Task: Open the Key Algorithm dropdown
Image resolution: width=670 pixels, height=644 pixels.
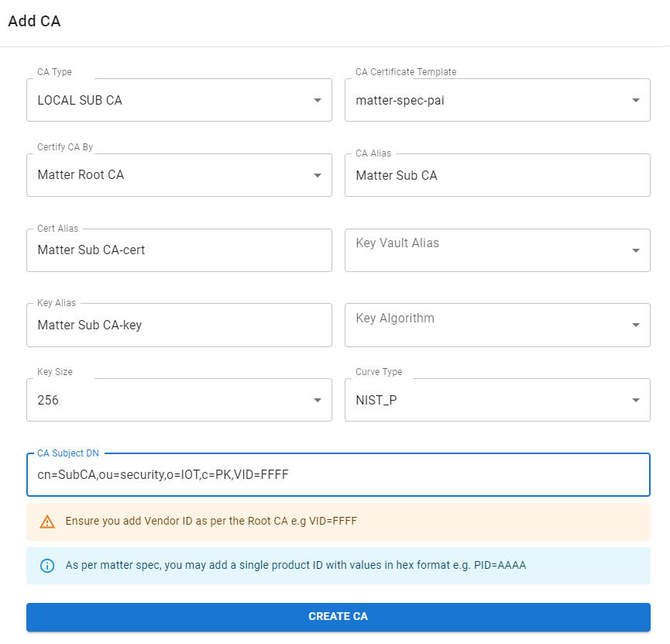Action: [635, 325]
